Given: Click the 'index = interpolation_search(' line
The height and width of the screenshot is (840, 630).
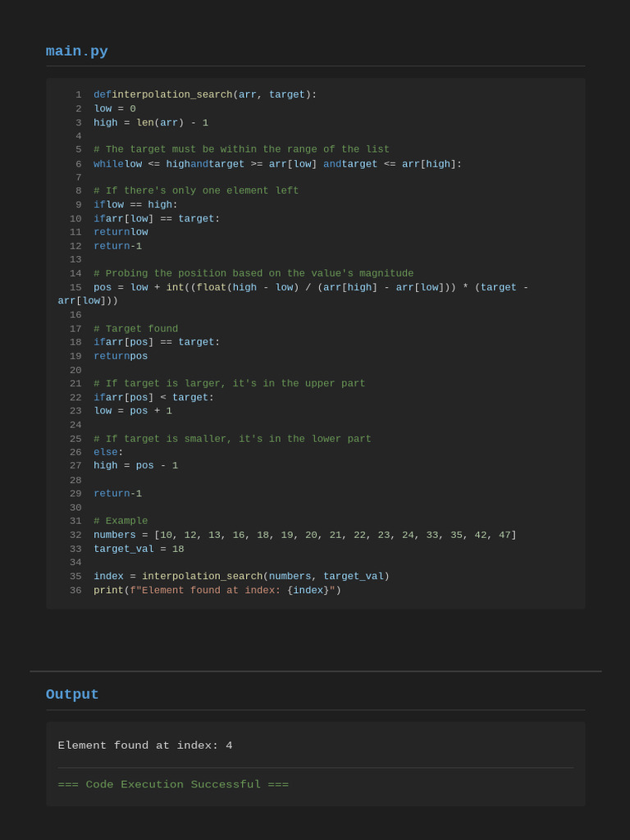Looking at the screenshot, I should point(242,577).
